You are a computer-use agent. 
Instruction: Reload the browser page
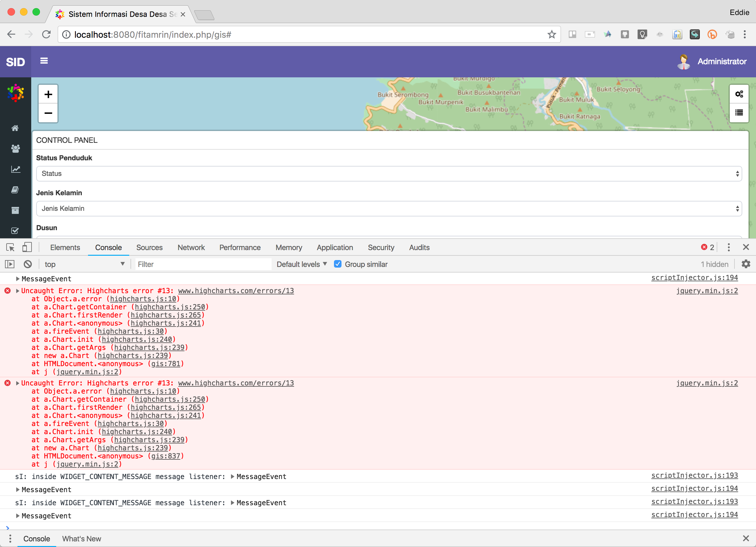pyautogui.click(x=46, y=35)
